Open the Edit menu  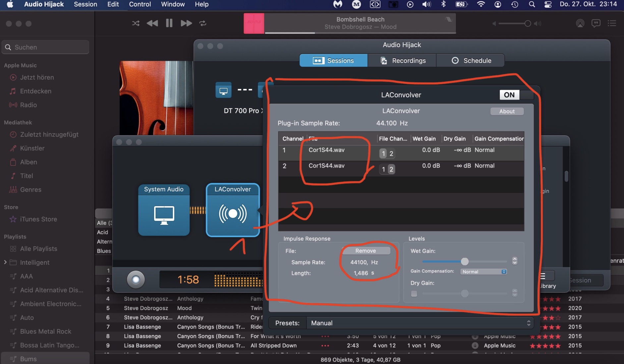pyautogui.click(x=113, y=4)
